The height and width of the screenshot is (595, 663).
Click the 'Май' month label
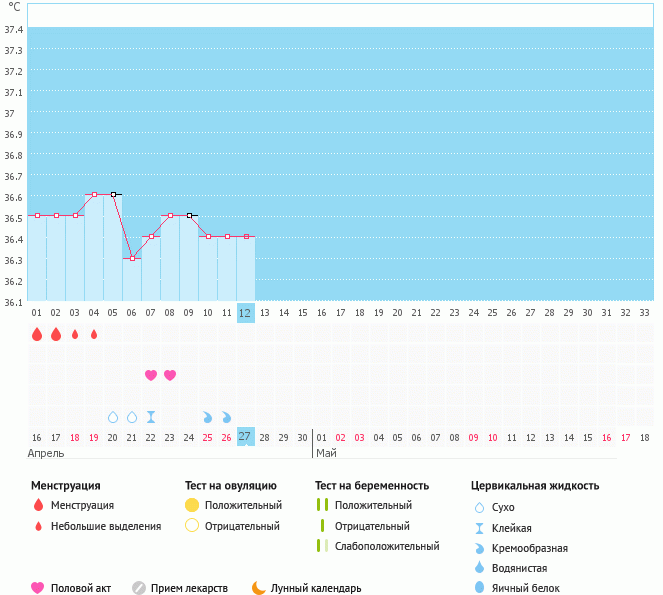click(326, 453)
